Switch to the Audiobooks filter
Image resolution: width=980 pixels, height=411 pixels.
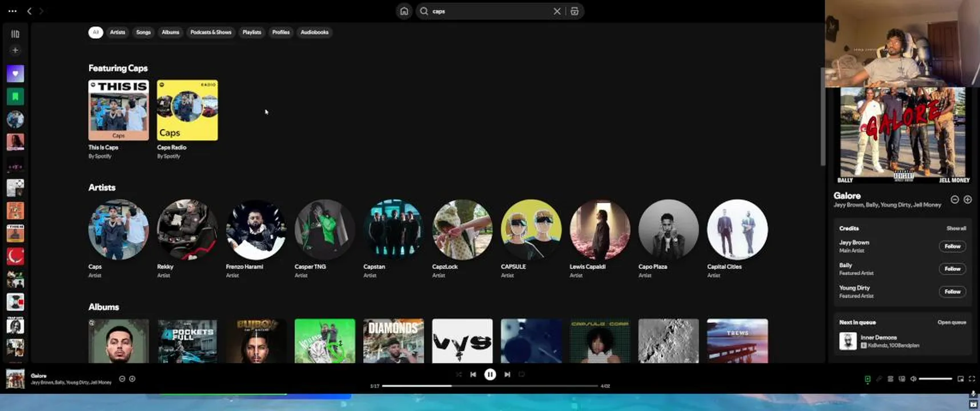point(315,33)
